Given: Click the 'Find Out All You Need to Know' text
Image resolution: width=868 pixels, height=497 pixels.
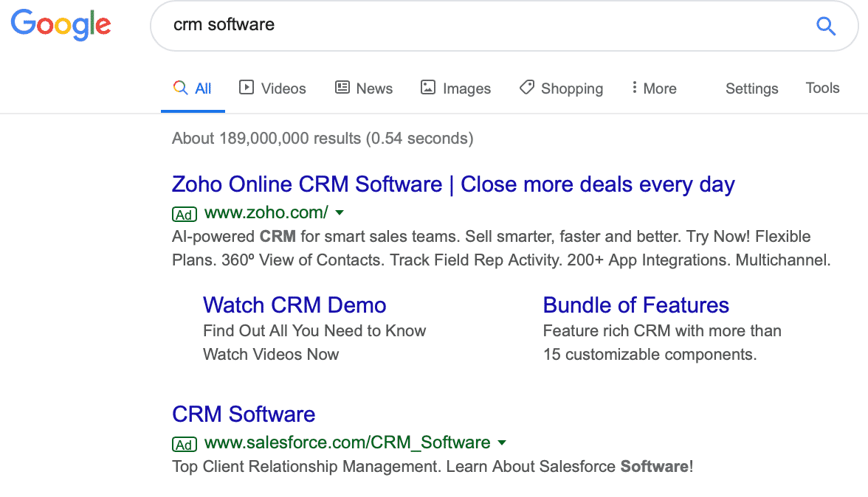Looking at the screenshot, I should point(314,330).
